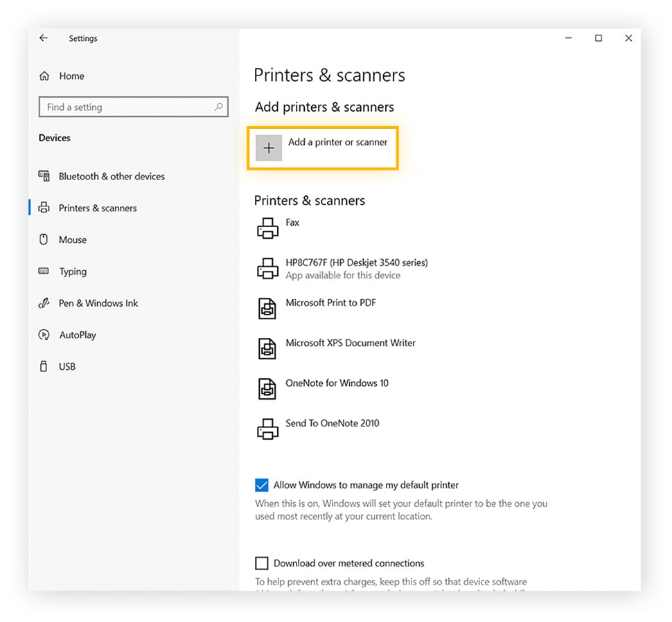The image size is (672, 622).
Task: Click the Add a printer or scanner button
Action: point(323,148)
